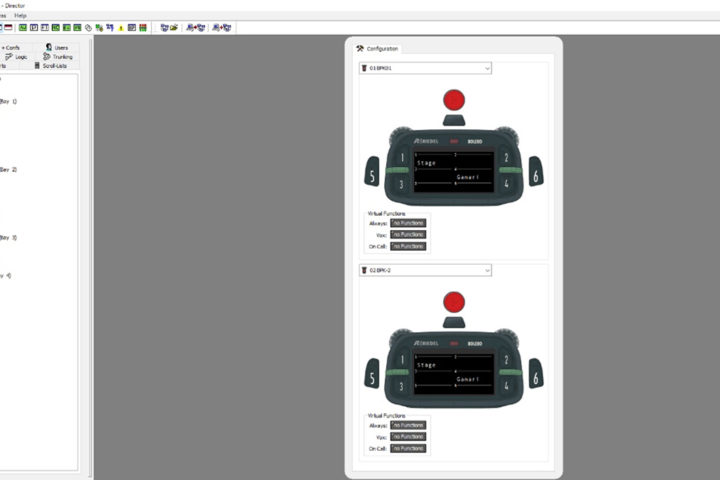Click the right rotary knob on 01 BPK01
720x480 pixels.
[507, 134]
